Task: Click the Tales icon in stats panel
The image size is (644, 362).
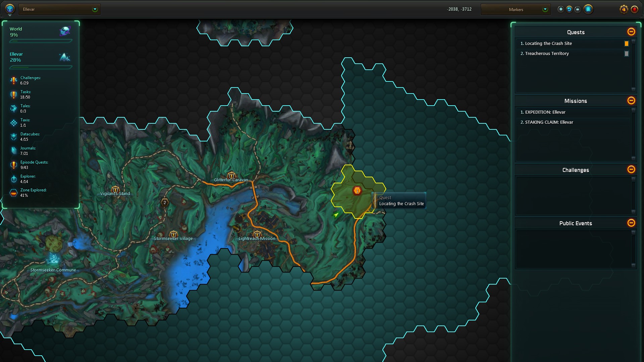Action: pyautogui.click(x=13, y=109)
